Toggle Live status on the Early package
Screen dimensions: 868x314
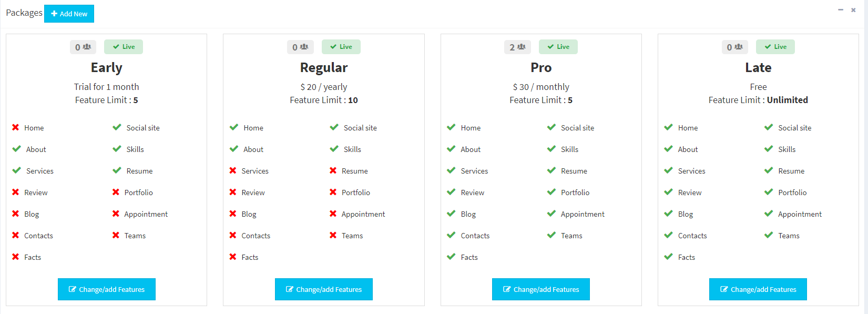(124, 47)
